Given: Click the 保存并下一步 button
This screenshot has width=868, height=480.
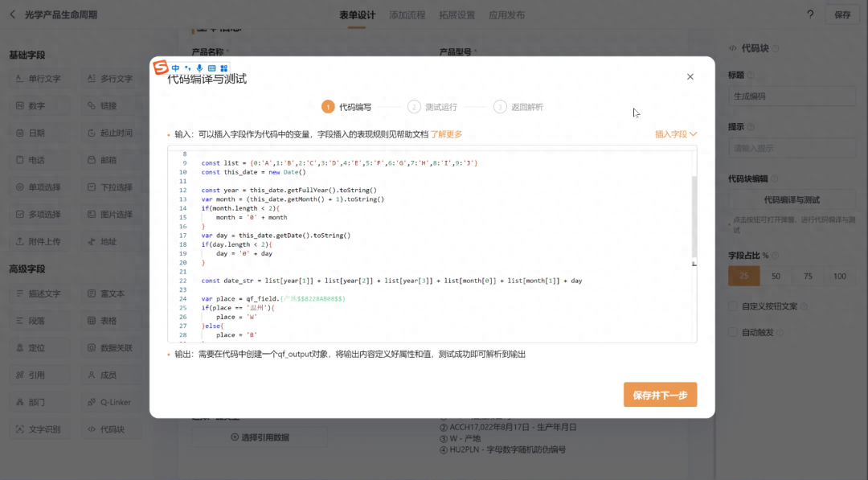Looking at the screenshot, I should [660, 395].
